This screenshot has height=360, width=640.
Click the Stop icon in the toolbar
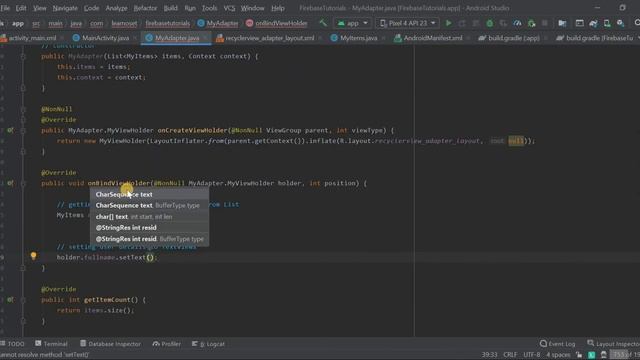coord(544,23)
